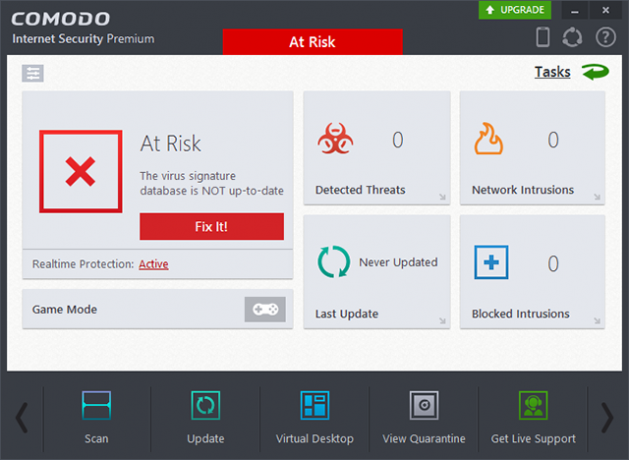Click the Blocked Intrusions label

521,314
